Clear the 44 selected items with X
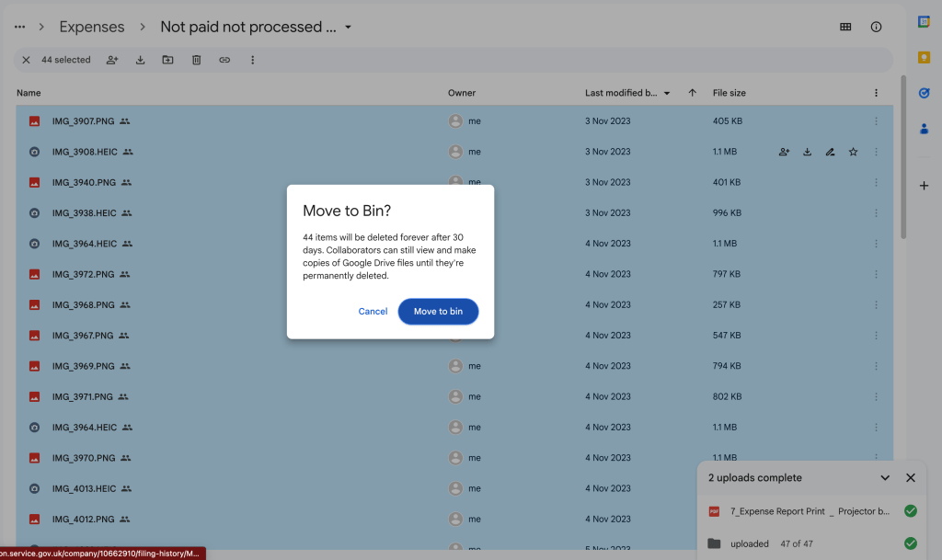Image resolution: width=942 pixels, height=560 pixels. coord(26,60)
